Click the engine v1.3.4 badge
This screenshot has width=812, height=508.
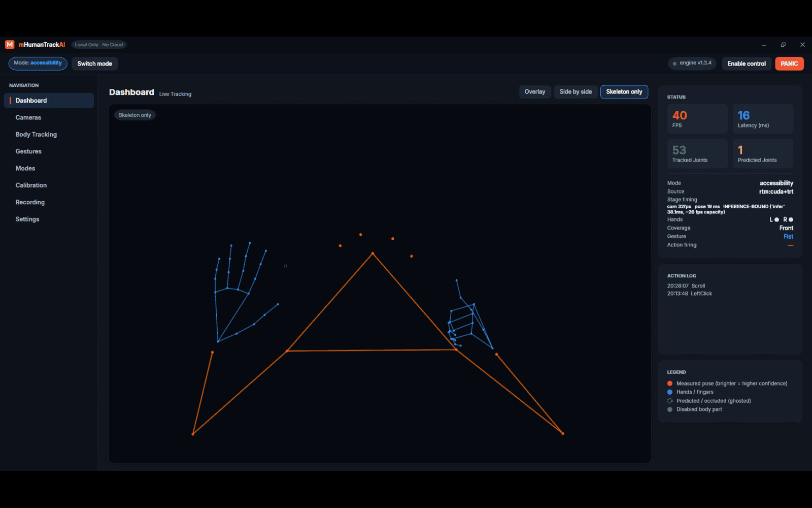pos(692,63)
